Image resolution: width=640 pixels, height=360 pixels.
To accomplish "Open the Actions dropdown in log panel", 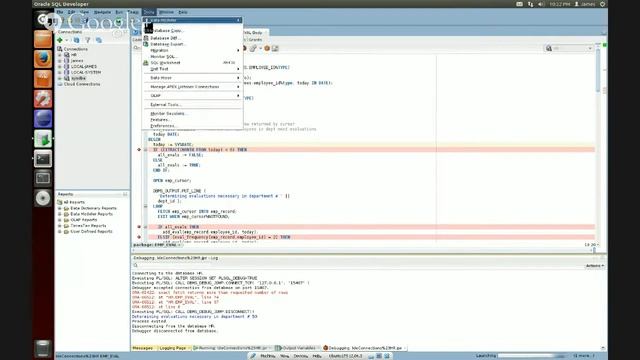I will [x=595, y=266].
